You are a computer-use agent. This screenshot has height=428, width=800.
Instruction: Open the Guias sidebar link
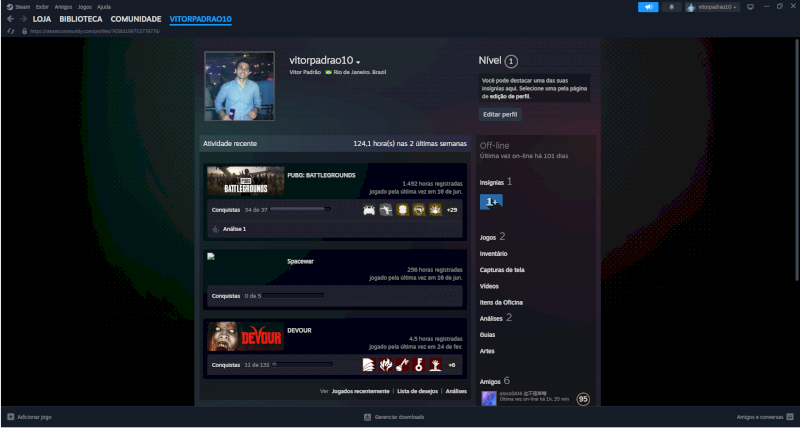point(488,335)
